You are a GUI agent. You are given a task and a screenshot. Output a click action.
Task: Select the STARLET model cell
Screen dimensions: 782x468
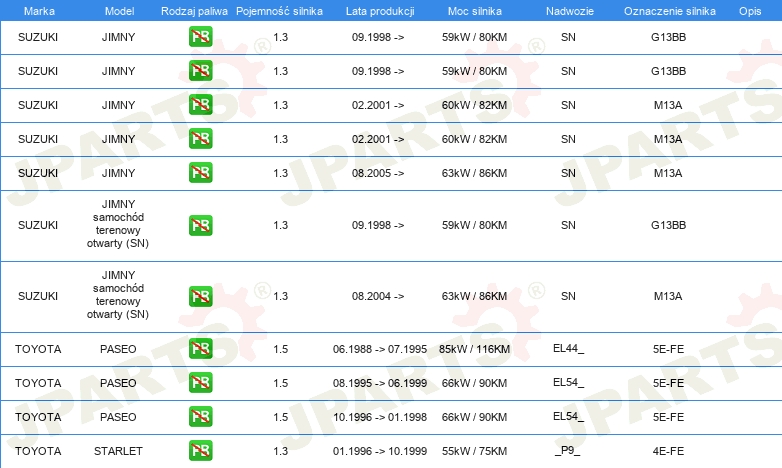118,451
